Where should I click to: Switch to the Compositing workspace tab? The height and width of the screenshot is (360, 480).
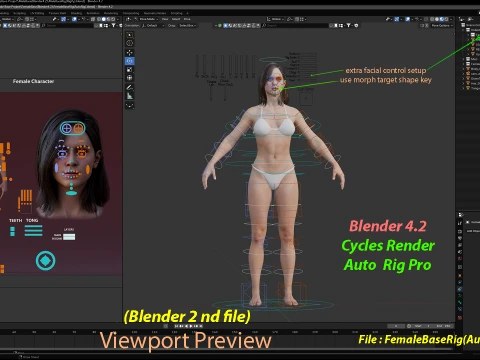coord(131,13)
